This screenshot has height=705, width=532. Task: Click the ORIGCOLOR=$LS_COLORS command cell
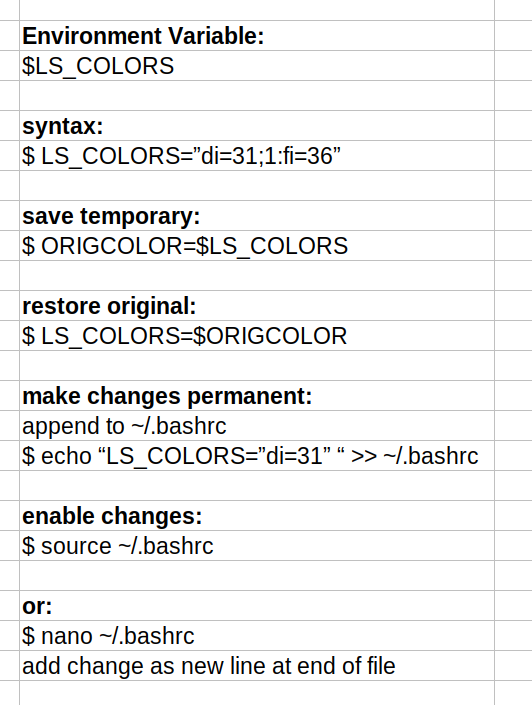pyautogui.click(x=257, y=245)
